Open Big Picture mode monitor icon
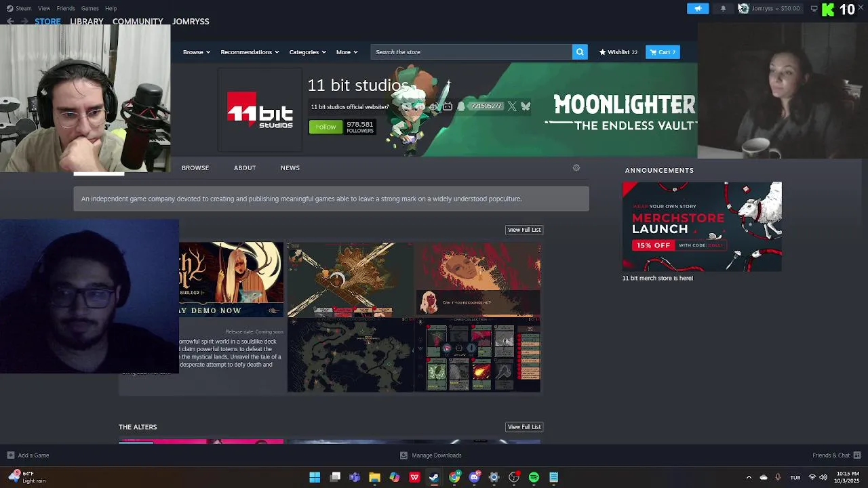868x488 pixels. click(814, 8)
